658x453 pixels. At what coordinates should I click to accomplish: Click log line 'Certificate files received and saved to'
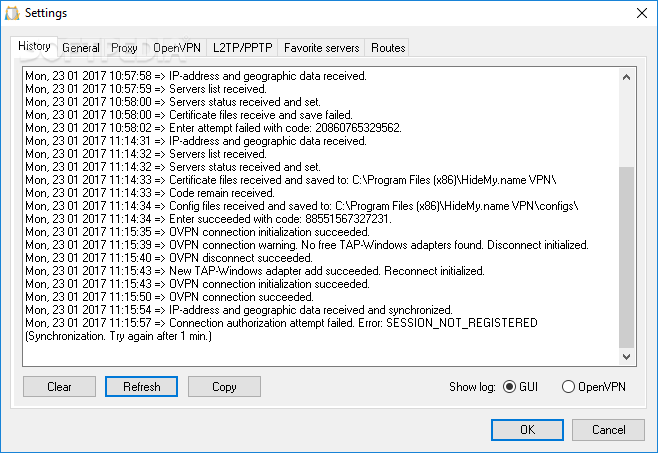pos(291,180)
